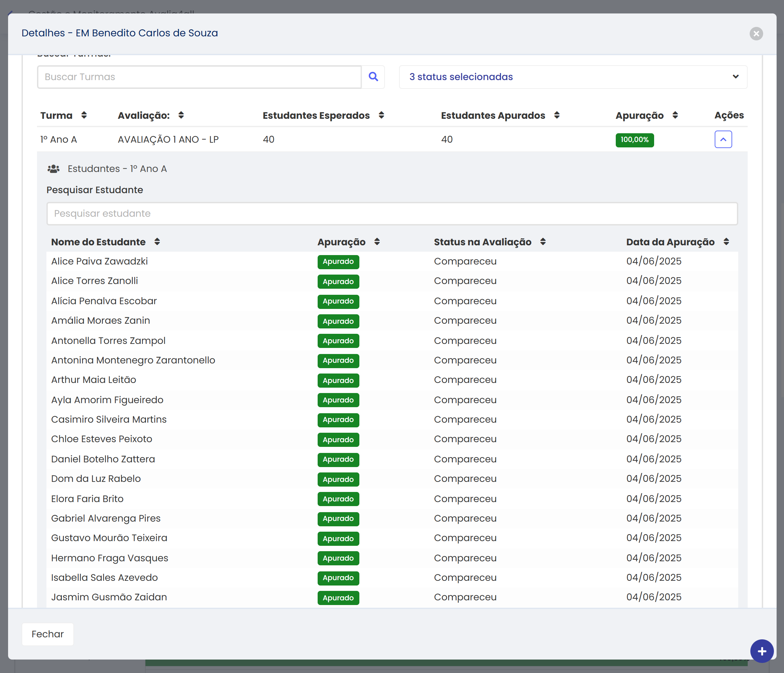Sort by Estudantes Apurados column
784x673 pixels.
[557, 115]
